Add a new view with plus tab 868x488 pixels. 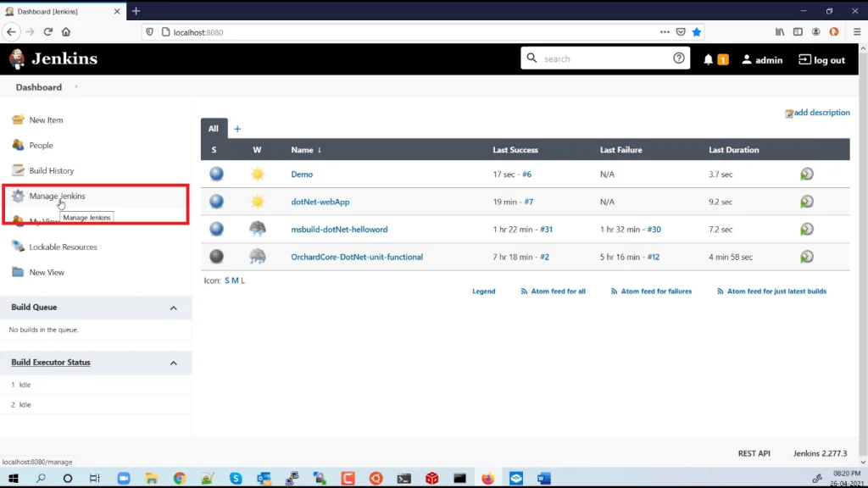point(237,129)
